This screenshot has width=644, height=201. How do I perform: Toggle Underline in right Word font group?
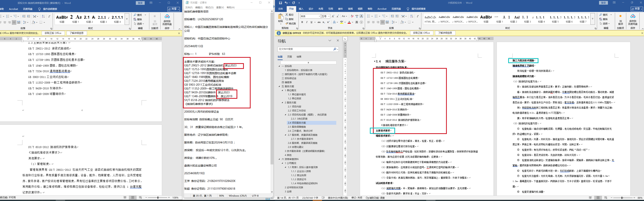click(311, 22)
